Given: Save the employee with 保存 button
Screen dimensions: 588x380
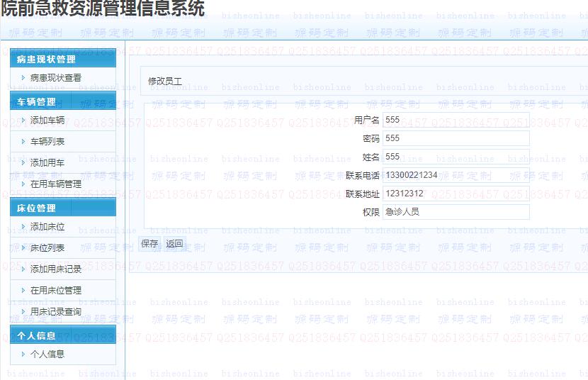Looking at the screenshot, I should (x=149, y=244).
